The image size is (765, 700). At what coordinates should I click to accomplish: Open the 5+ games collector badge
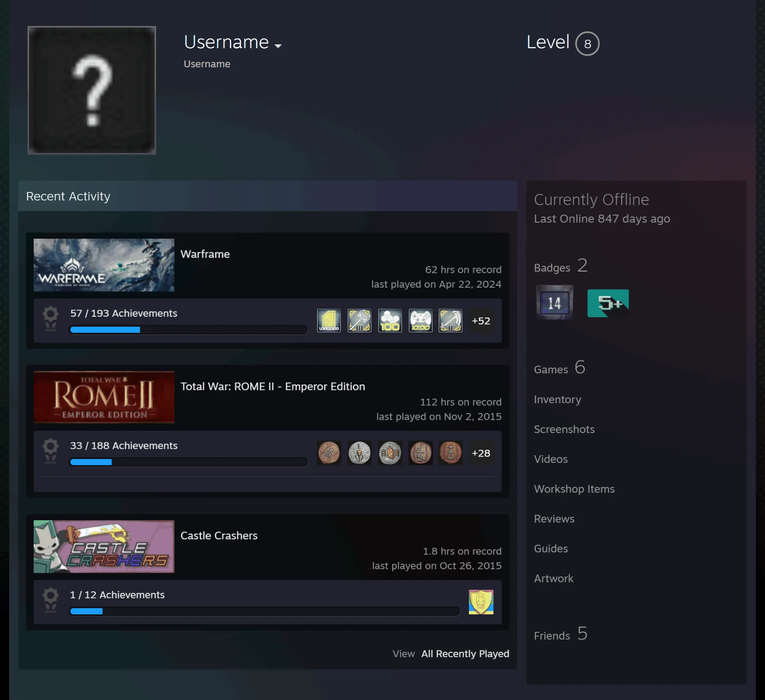[608, 303]
